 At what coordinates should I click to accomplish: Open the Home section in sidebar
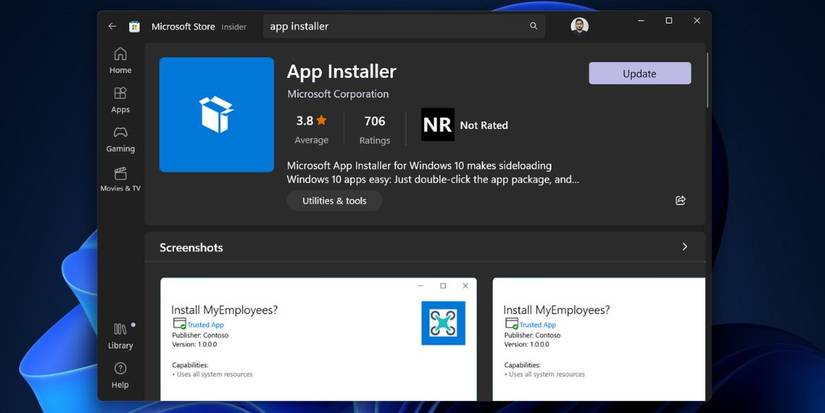pos(120,60)
